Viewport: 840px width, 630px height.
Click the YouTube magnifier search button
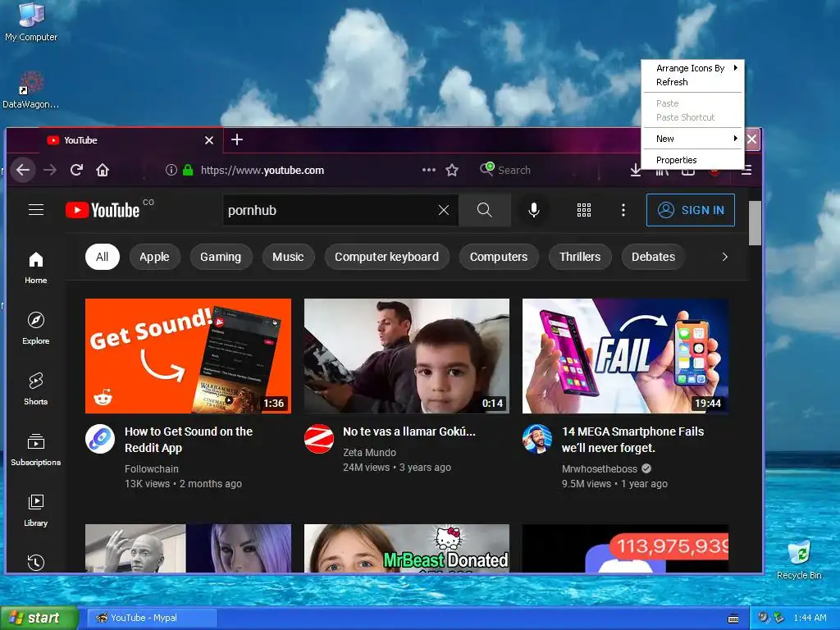[484, 210]
